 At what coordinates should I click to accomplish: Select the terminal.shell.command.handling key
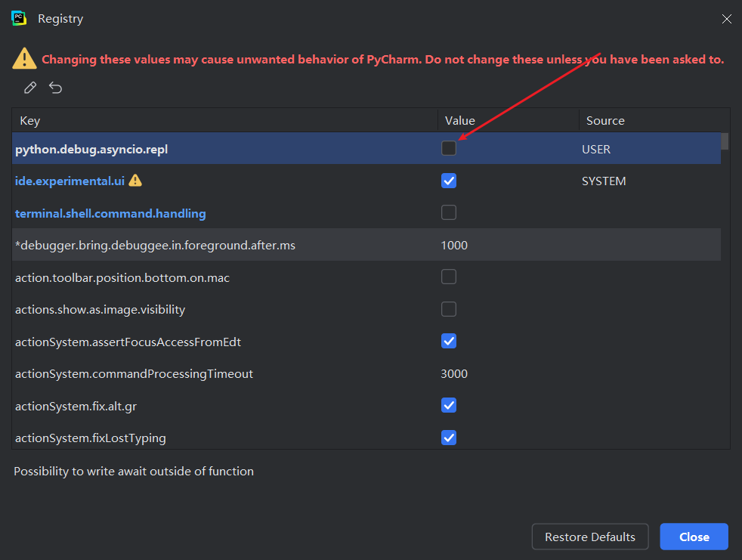(x=110, y=213)
